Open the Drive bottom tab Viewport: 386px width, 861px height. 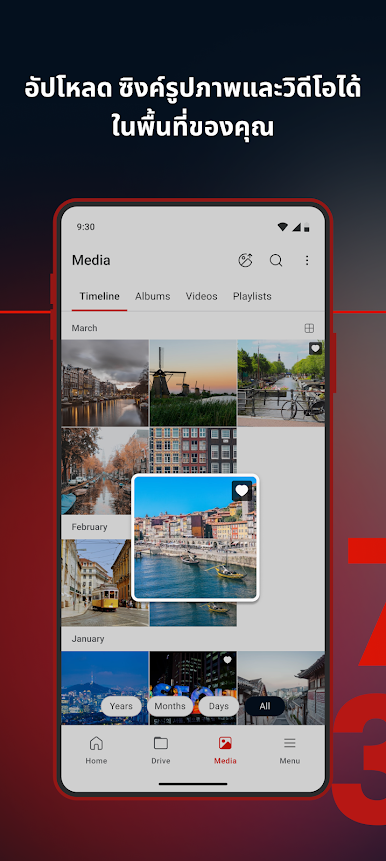coord(161,750)
